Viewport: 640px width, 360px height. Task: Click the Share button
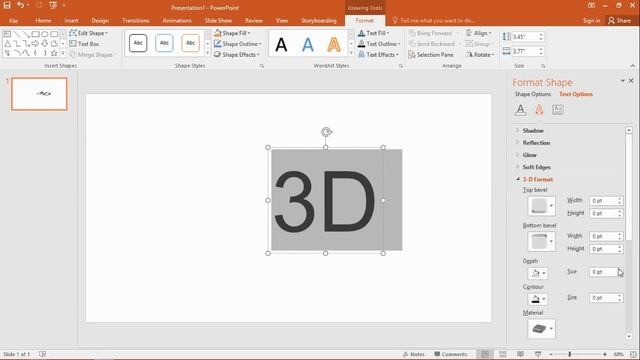click(619, 20)
